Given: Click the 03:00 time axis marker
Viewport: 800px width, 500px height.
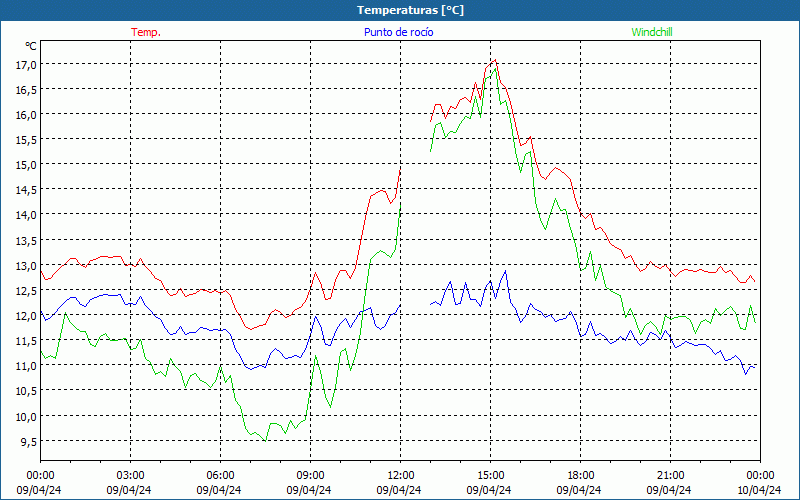Looking at the screenshot, I should pos(130,475).
